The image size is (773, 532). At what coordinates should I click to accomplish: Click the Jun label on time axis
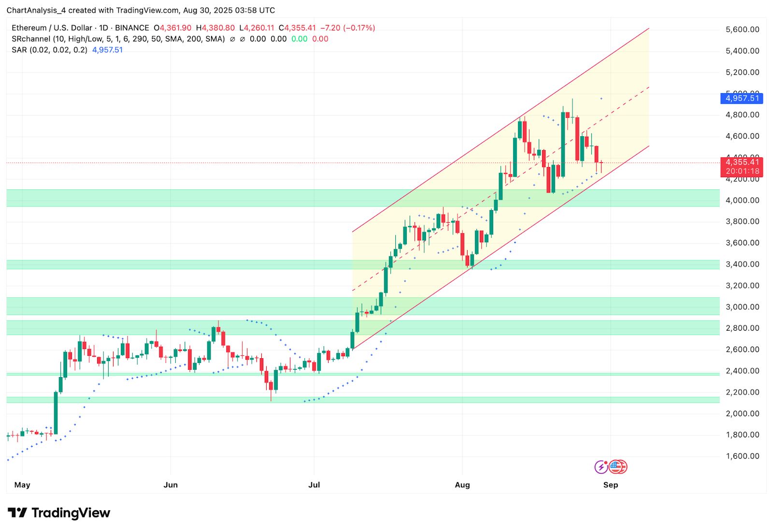[171, 485]
